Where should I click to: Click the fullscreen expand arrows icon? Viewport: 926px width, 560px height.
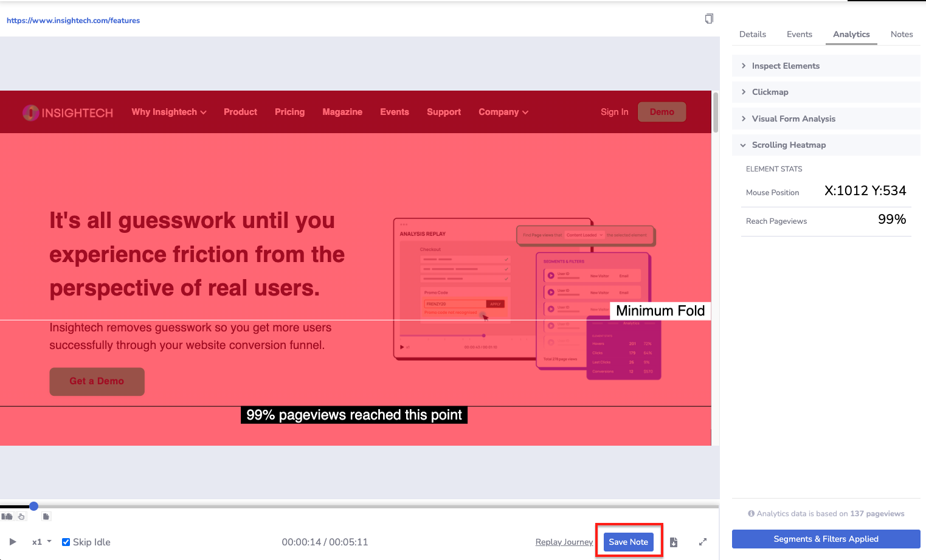pyautogui.click(x=703, y=542)
